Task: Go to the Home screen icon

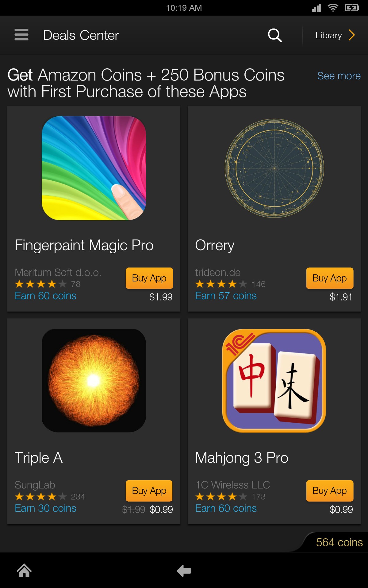Action: coord(24,570)
